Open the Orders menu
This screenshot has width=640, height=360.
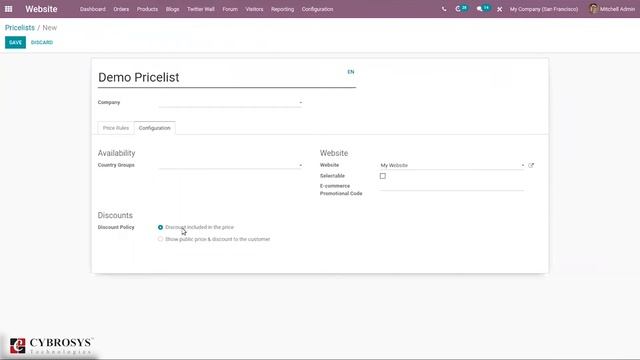tap(121, 9)
